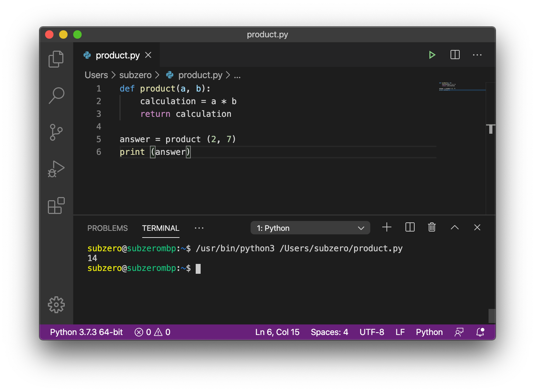
Task: Maximize the terminal panel with the chevron
Action: 454,227
